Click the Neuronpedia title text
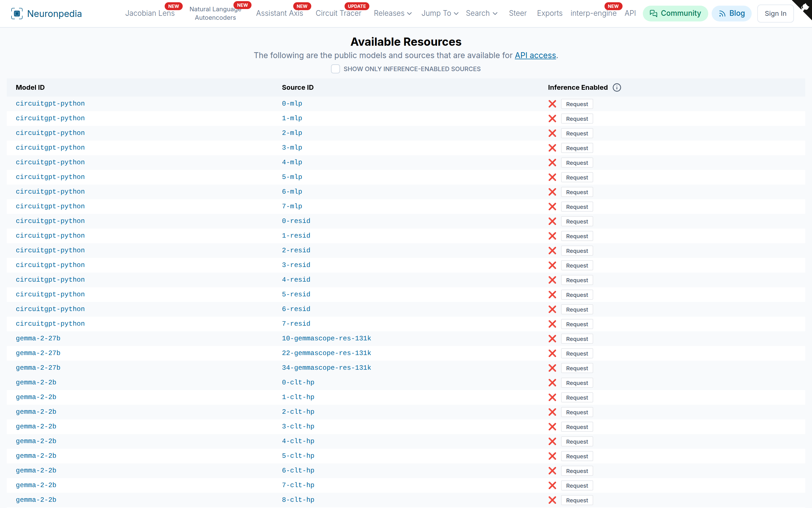812x508 pixels. 54,14
